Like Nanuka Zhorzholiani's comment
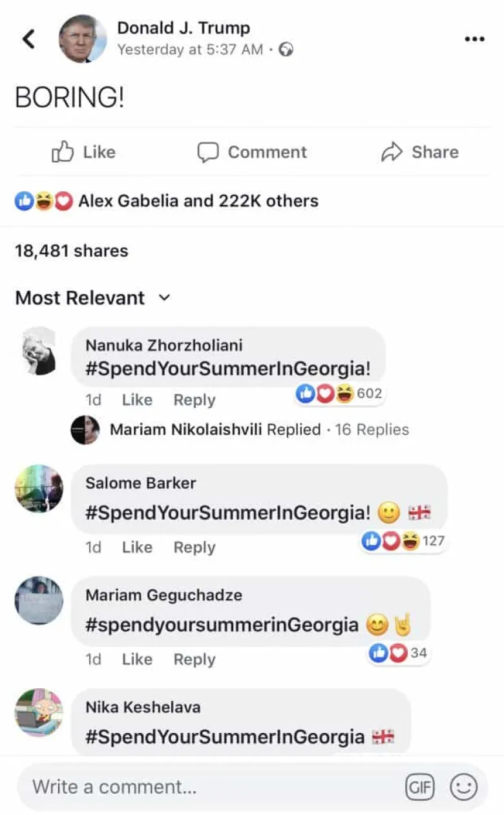The height and width of the screenshot is (815, 504). point(137,400)
